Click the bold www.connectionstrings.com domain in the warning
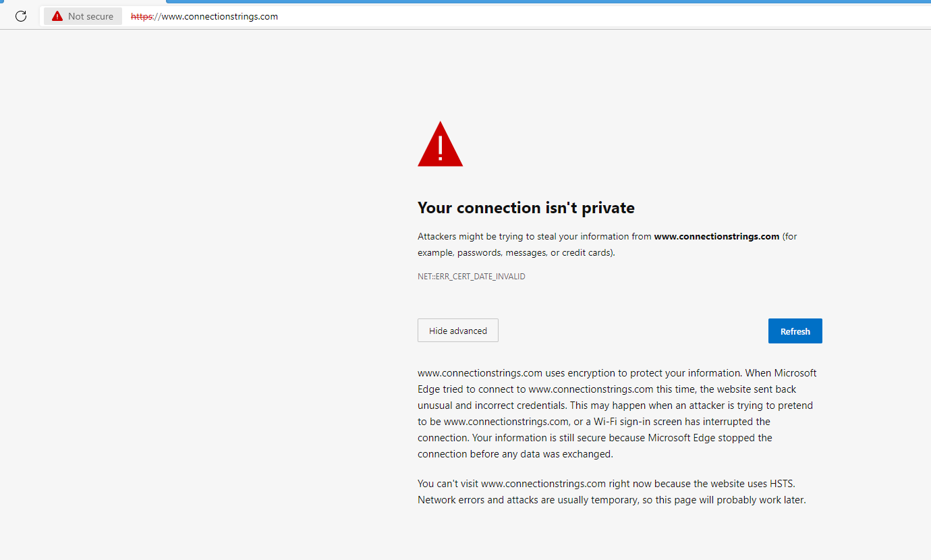 click(716, 237)
